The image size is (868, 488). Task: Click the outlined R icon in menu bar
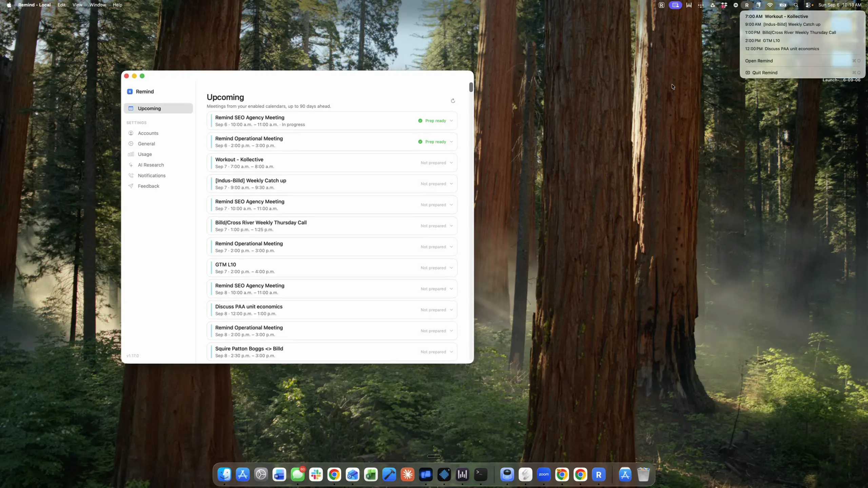coord(661,5)
